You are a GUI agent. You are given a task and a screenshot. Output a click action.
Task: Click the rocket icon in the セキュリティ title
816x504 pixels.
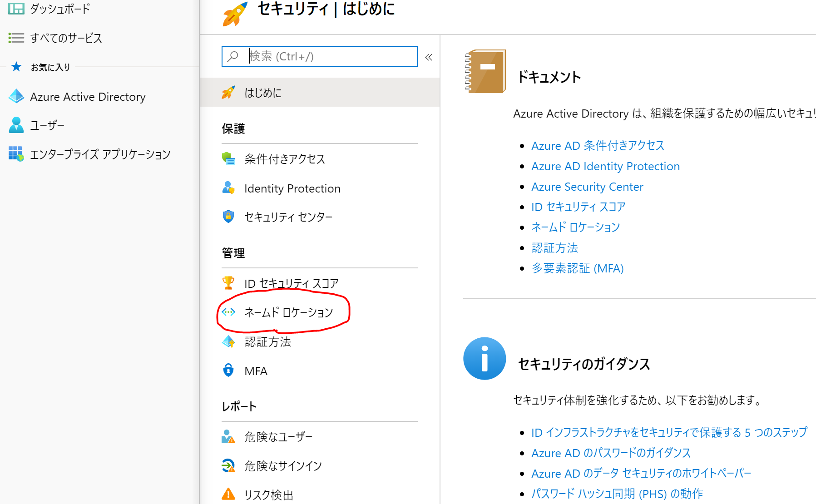click(235, 14)
